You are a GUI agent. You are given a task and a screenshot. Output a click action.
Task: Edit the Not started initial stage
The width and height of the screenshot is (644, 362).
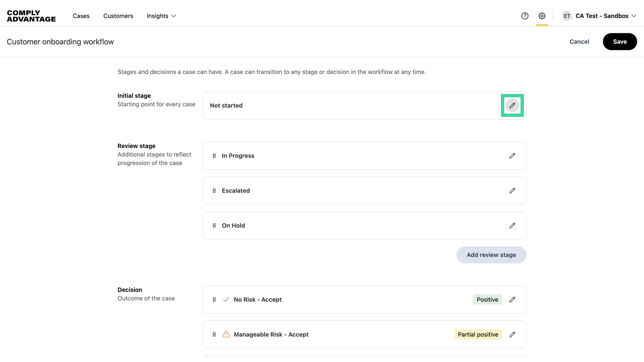(512, 106)
